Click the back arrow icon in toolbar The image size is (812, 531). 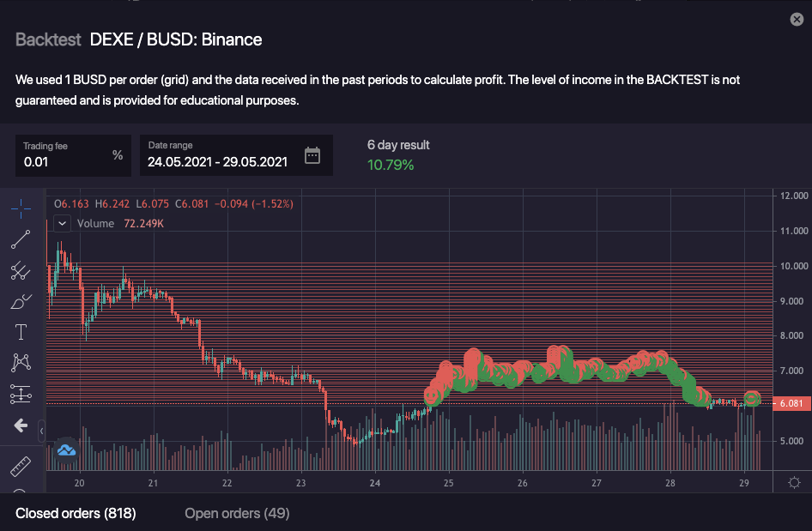click(x=21, y=425)
